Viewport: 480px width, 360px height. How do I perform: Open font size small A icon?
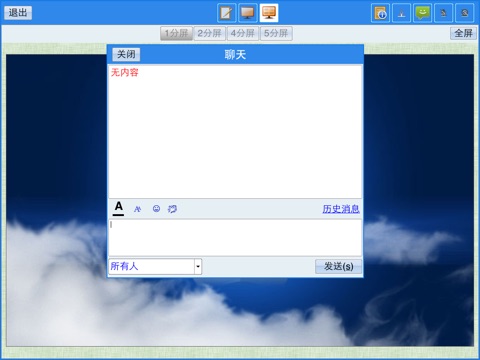tap(137, 209)
